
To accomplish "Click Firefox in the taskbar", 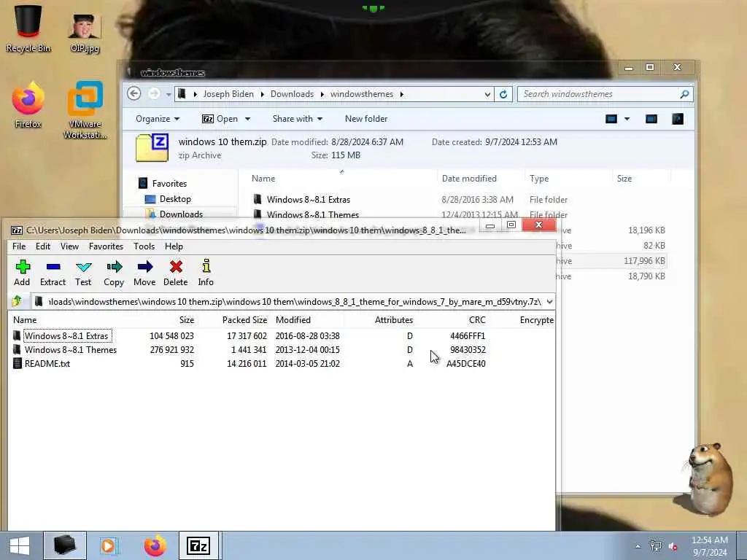I will tap(155, 545).
